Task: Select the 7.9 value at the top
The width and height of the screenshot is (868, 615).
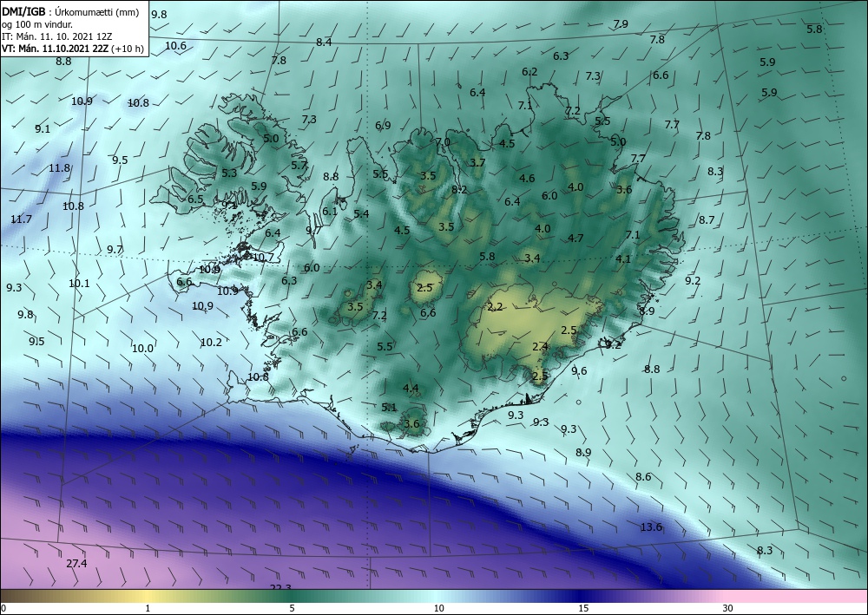Action: pos(621,23)
